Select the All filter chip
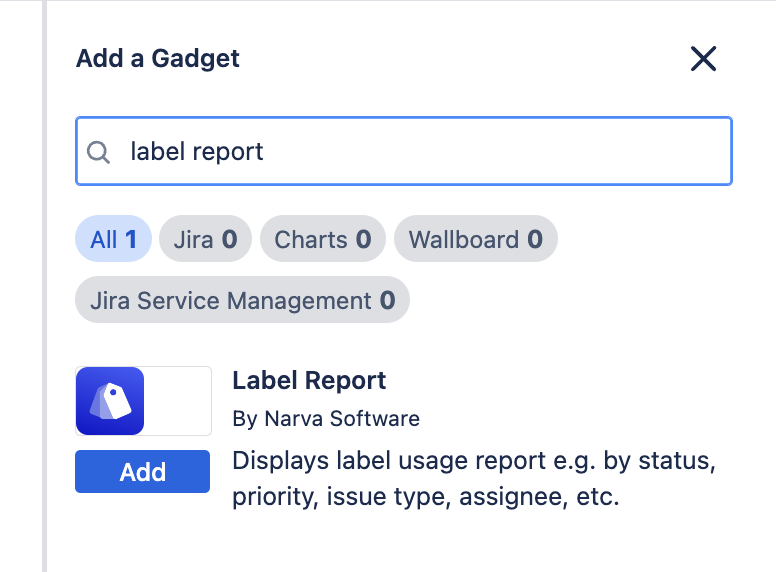The height and width of the screenshot is (572, 776). (x=113, y=240)
